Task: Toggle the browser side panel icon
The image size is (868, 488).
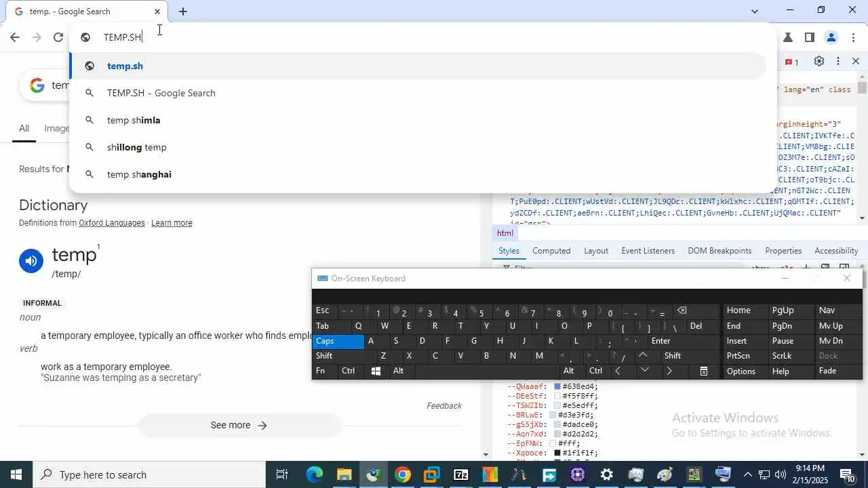Action: 809,37
